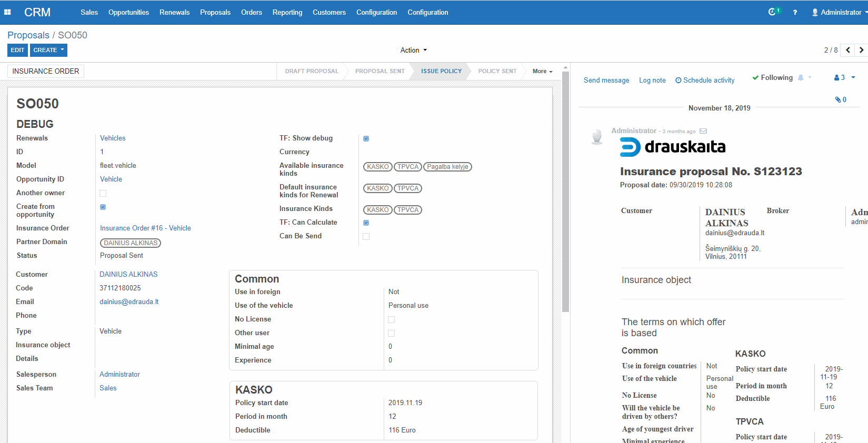Open the Reporting menu
868x443 pixels.
coord(287,12)
